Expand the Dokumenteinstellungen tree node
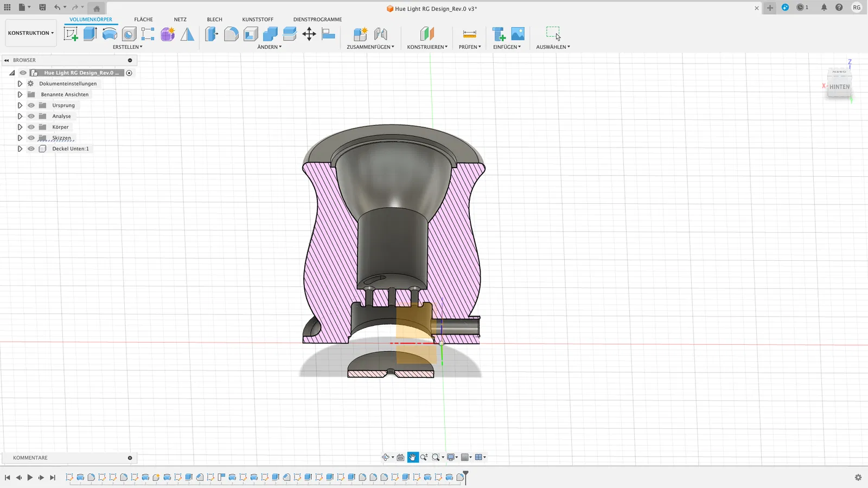This screenshot has height=488, width=868. click(20, 84)
